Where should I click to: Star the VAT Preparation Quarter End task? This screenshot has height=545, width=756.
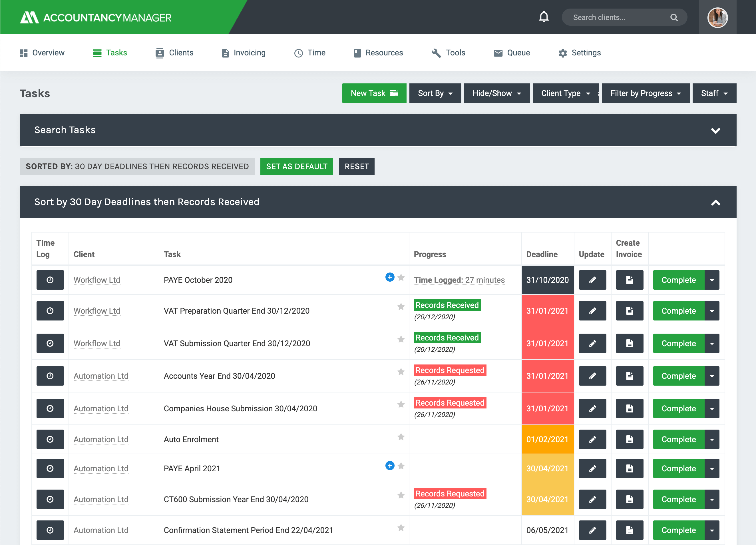(x=401, y=306)
